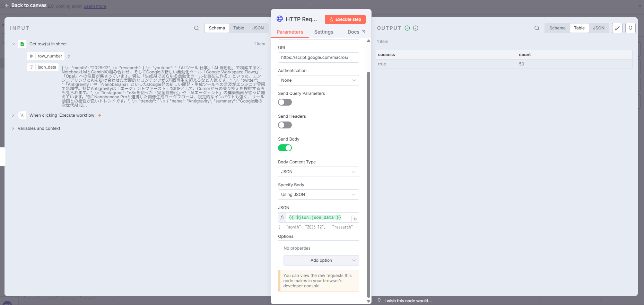Viewport: 644px width, 305px height.
Task: Click the output info circle icon
Action: (x=416, y=28)
